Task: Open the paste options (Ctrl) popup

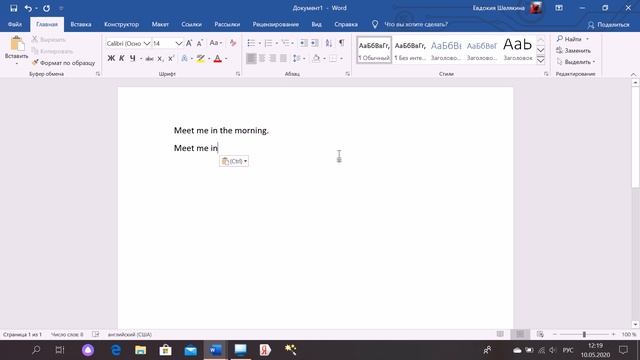Action: coord(234,161)
